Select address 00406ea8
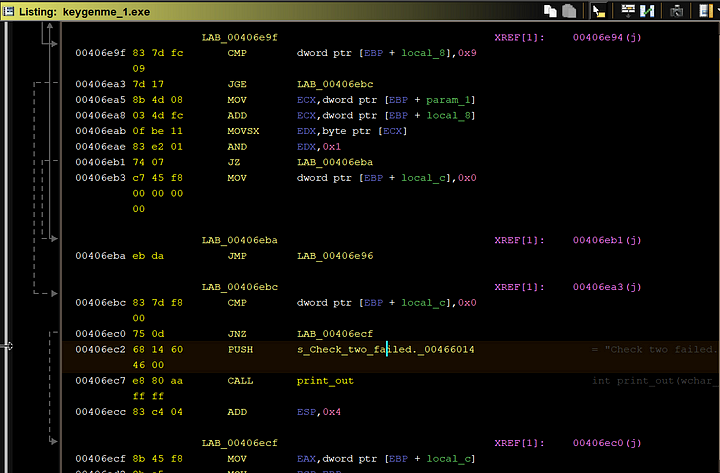The height and width of the screenshot is (473, 720). point(100,116)
